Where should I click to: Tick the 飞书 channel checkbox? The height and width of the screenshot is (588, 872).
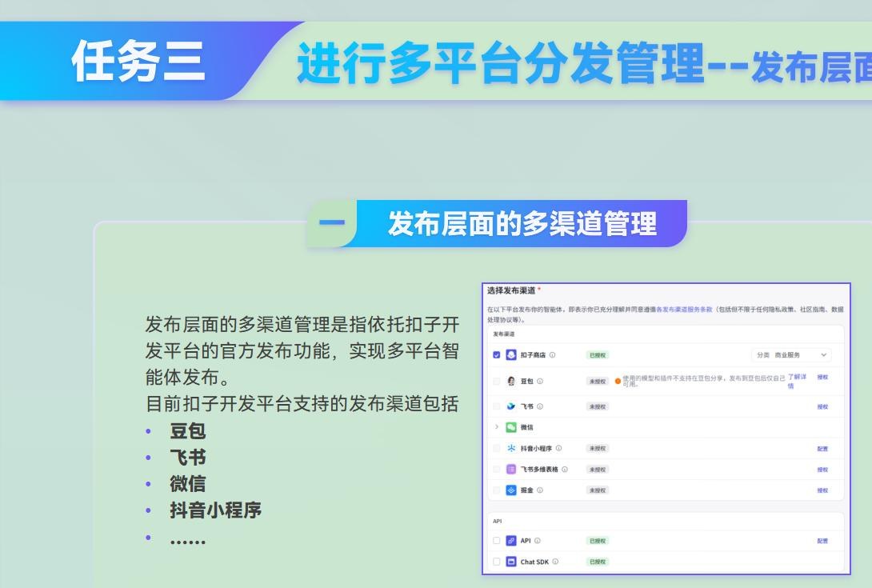click(497, 406)
